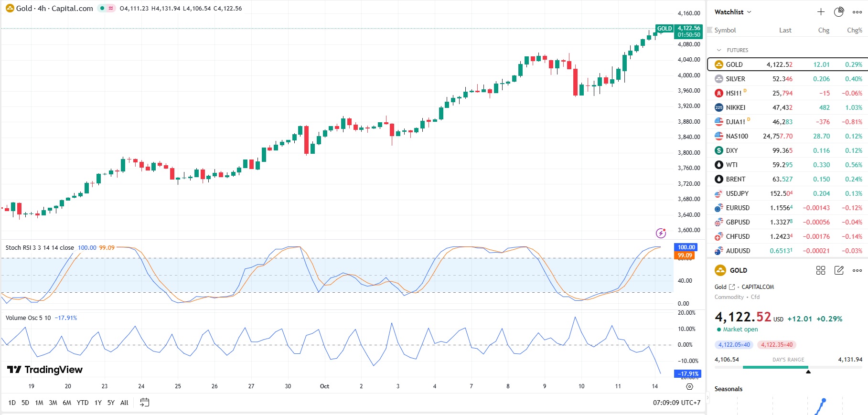868x415 pixels.
Task: Click the red ask price 4,122.35×40 button
Action: 776,345
